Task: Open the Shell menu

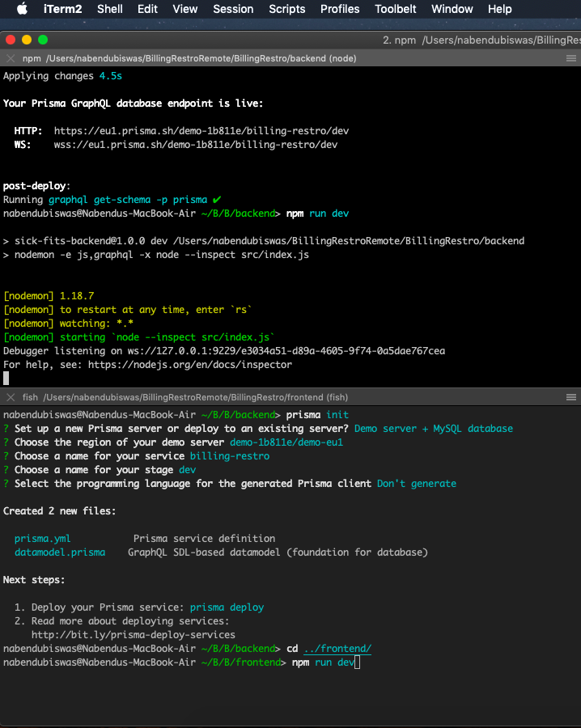Action: click(x=109, y=9)
